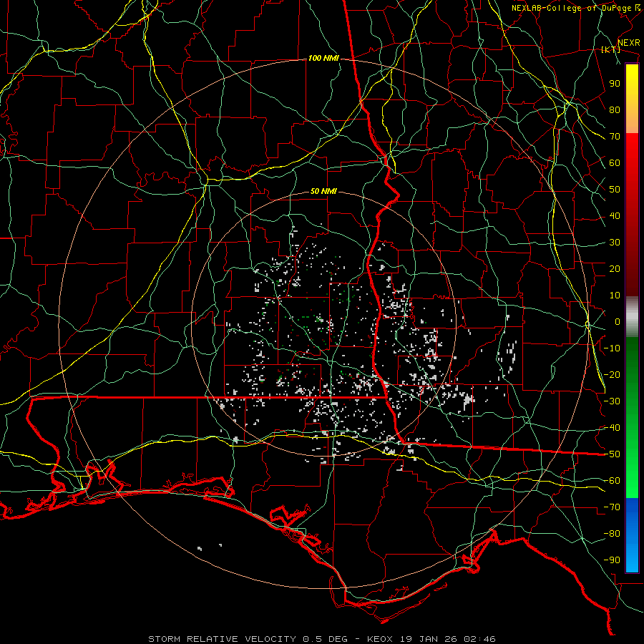Click the storm relative velocity caption text
The height and width of the screenshot is (644, 644).
(321, 639)
